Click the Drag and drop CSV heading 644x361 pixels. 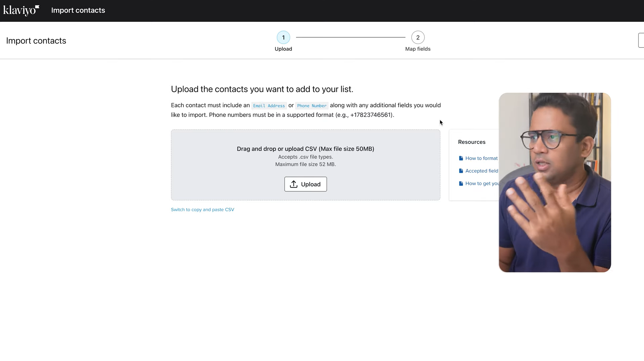click(305, 149)
